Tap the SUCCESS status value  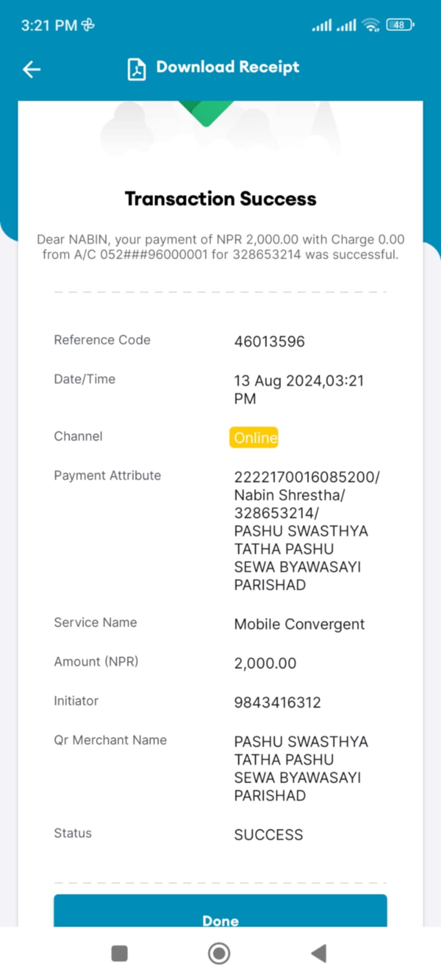pos(269,835)
